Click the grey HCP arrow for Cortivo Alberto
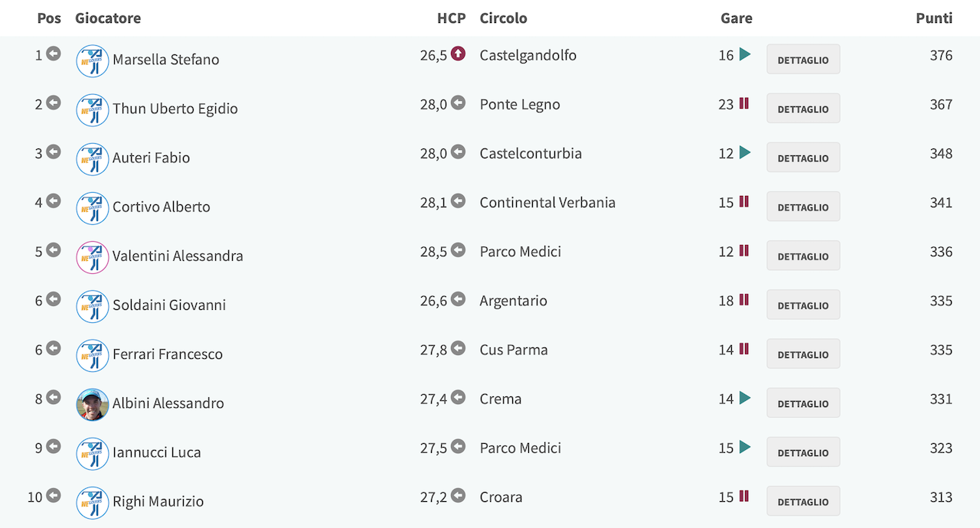This screenshot has width=980, height=528. [458, 201]
